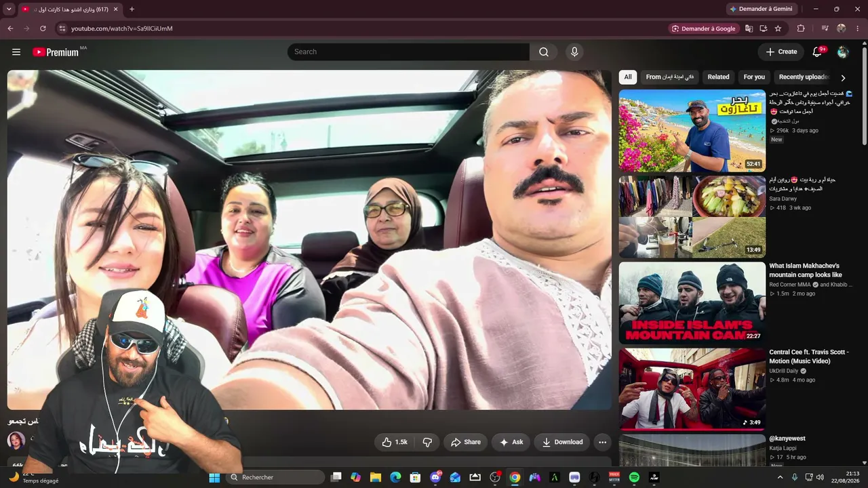Start voice search with the microphone
This screenshot has height=488, width=868.
(574, 52)
